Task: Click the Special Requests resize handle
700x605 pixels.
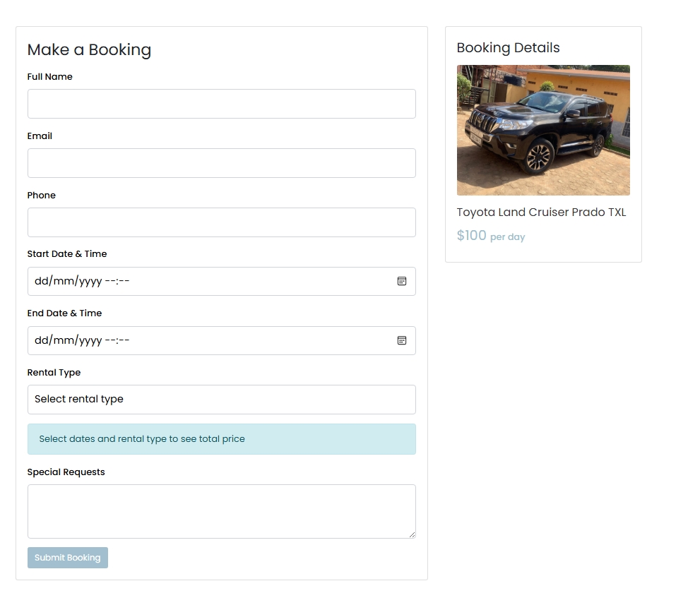Action: click(x=413, y=535)
